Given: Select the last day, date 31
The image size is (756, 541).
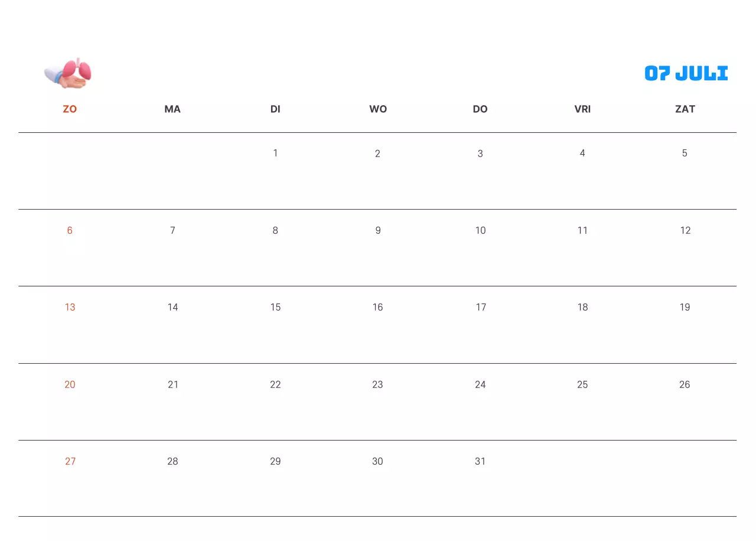Looking at the screenshot, I should point(480,461).
